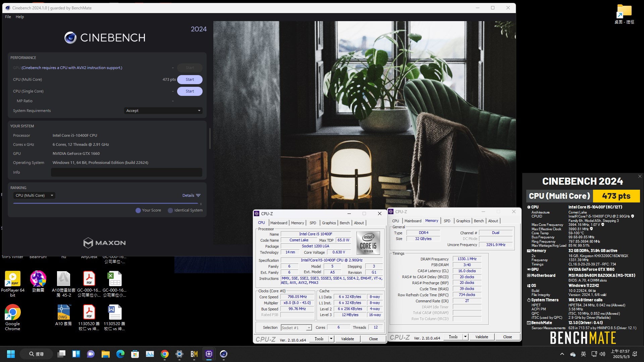Open the 勁舞團 desktop game icon
The height and width of the screenshot is (362, 644).
38,281
